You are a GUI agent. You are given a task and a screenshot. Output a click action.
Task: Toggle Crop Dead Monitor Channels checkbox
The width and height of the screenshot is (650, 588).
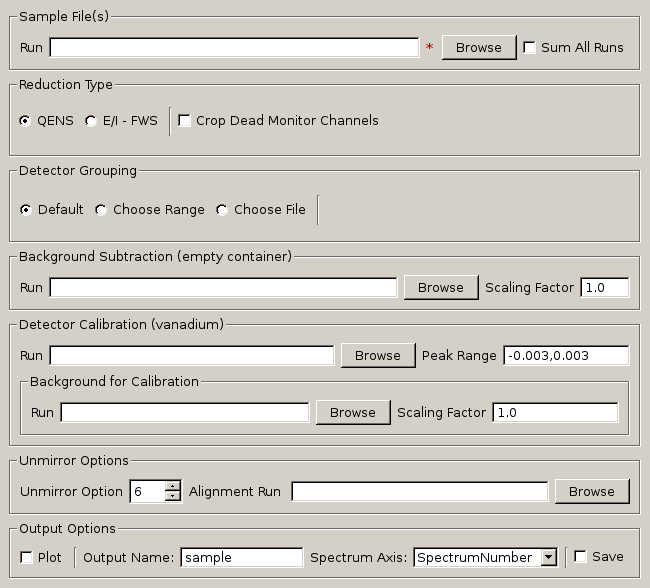click(185, 121)
